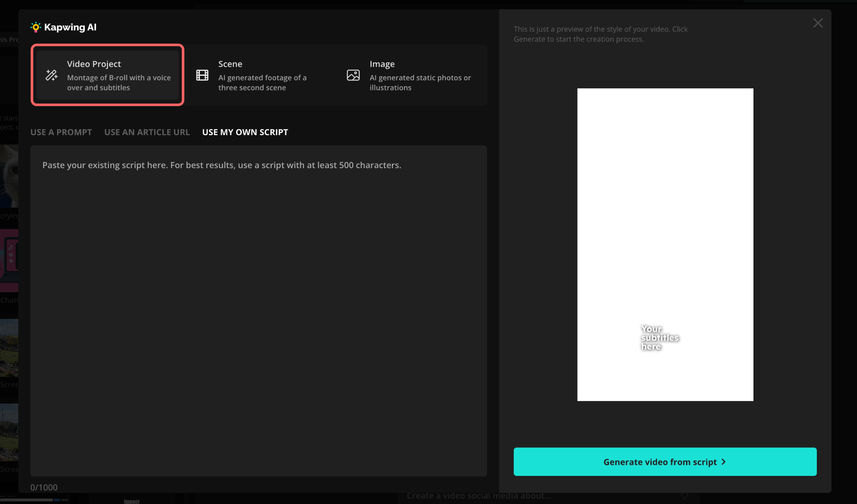Screen dimensions: 857x504
Task: Click the 0/1000 character counter
Action: 44,487
